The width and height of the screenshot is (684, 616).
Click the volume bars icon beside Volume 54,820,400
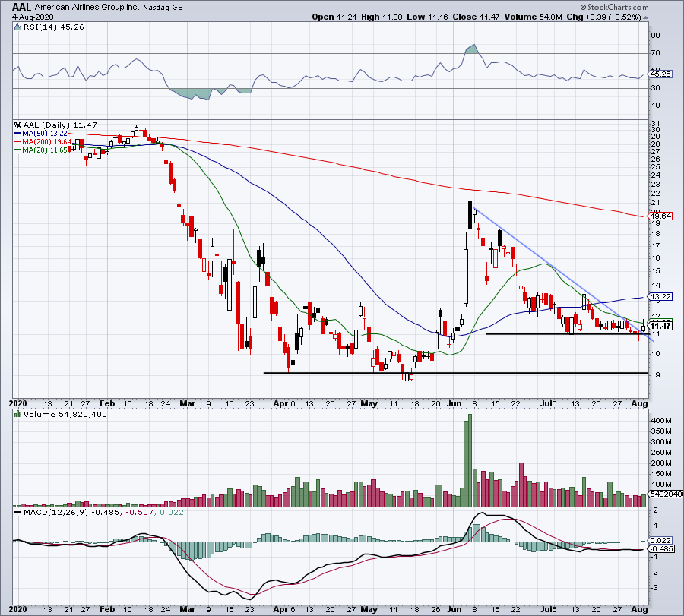click(x=17, y=414)
